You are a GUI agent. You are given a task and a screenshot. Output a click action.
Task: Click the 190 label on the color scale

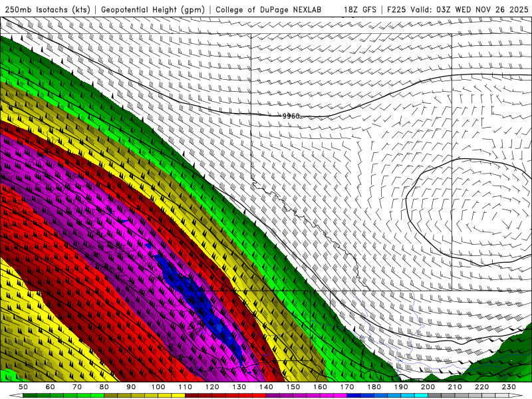pos(401,387)
